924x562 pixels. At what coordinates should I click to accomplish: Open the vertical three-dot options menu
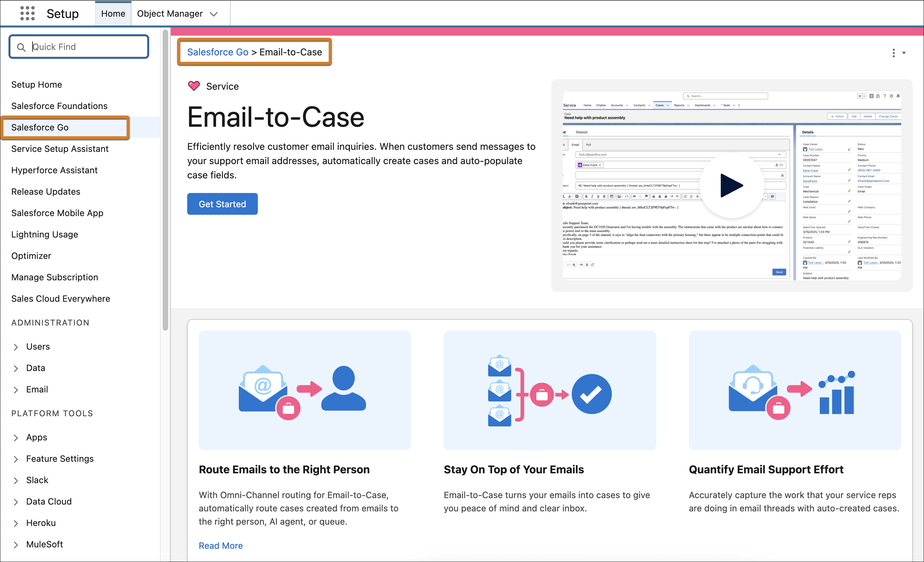(894, 53)
